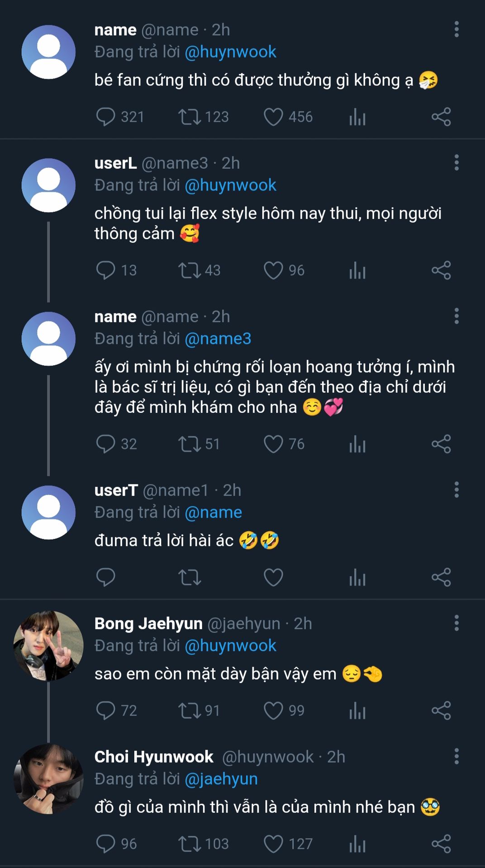View stats of tweet with 76 likes
This screenshot has width=485, height=868.
(357, 444)
